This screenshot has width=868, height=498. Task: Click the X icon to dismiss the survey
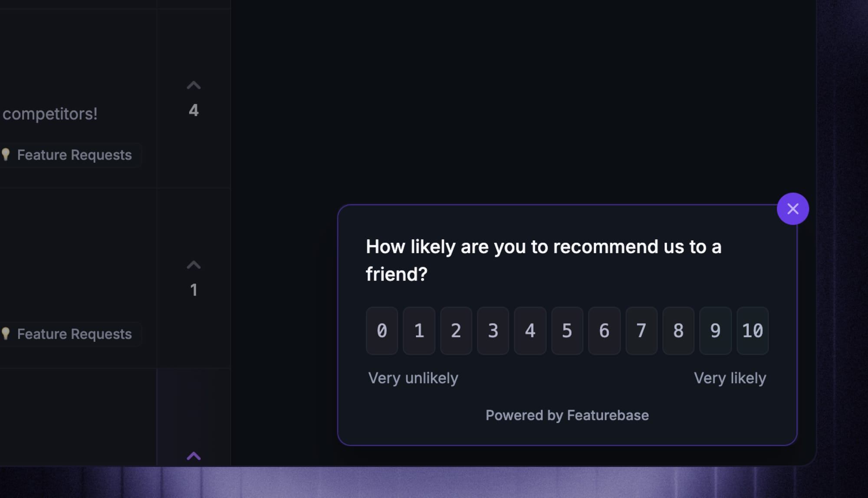coord(793,209)
